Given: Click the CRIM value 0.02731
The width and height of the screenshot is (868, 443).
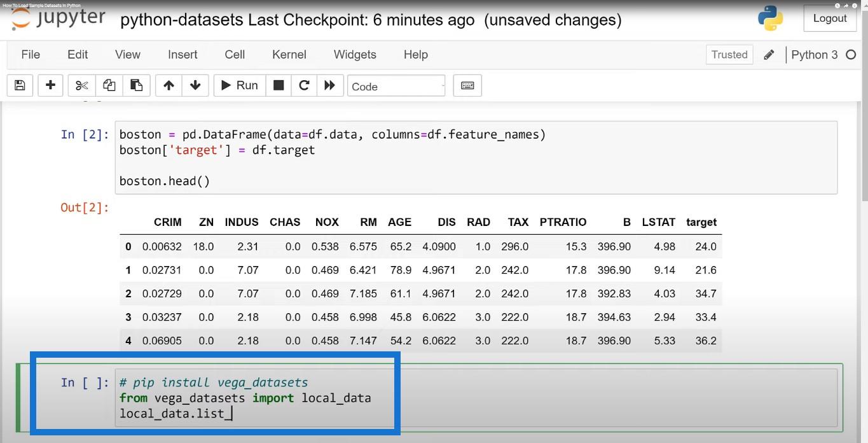Looking at the screenshot, I should click(162, 270).
